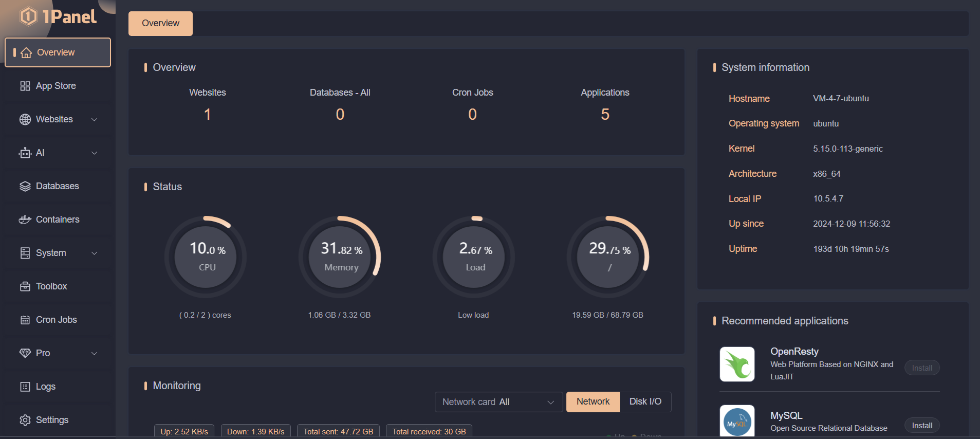The width and height of the screenshot is (980, 439).
Task: Click Up since value 2024-12-09 11:56:32
Action: pos(852,224)
